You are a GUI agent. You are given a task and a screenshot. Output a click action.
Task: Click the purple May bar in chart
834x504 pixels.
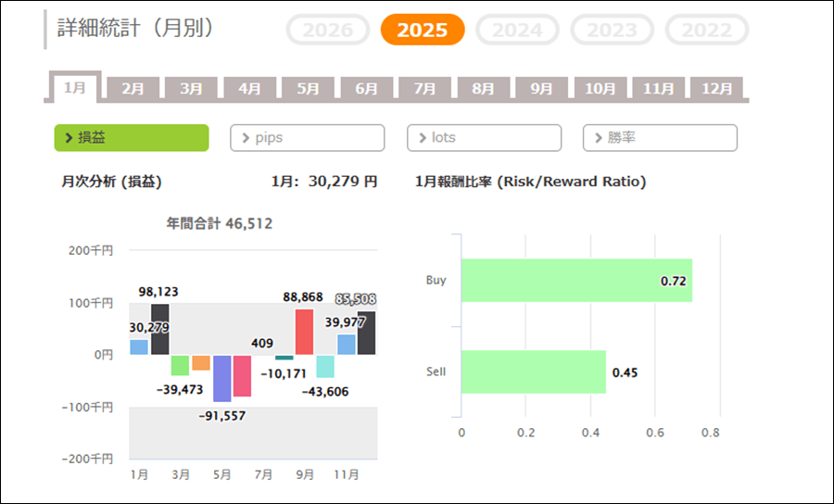(x=222, y=377)
